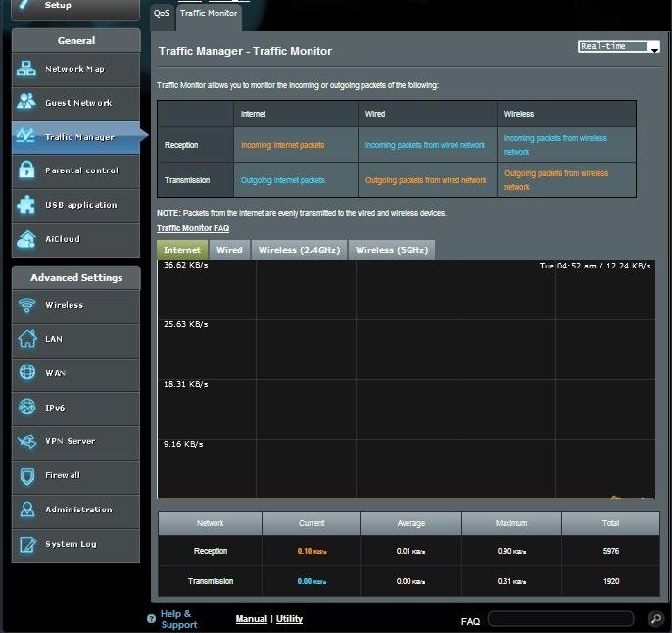
Task: Open the WAN globe icon
Action: (27, 372)
